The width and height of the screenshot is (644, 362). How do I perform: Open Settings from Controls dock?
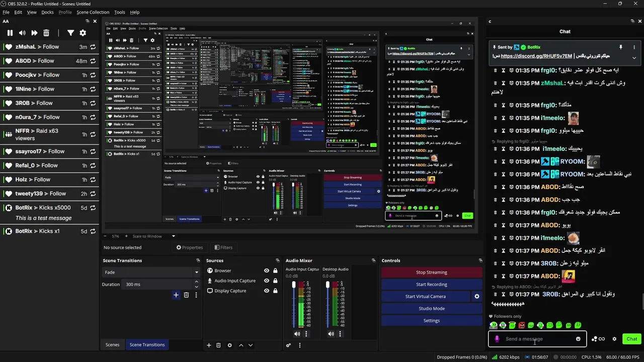432,321
